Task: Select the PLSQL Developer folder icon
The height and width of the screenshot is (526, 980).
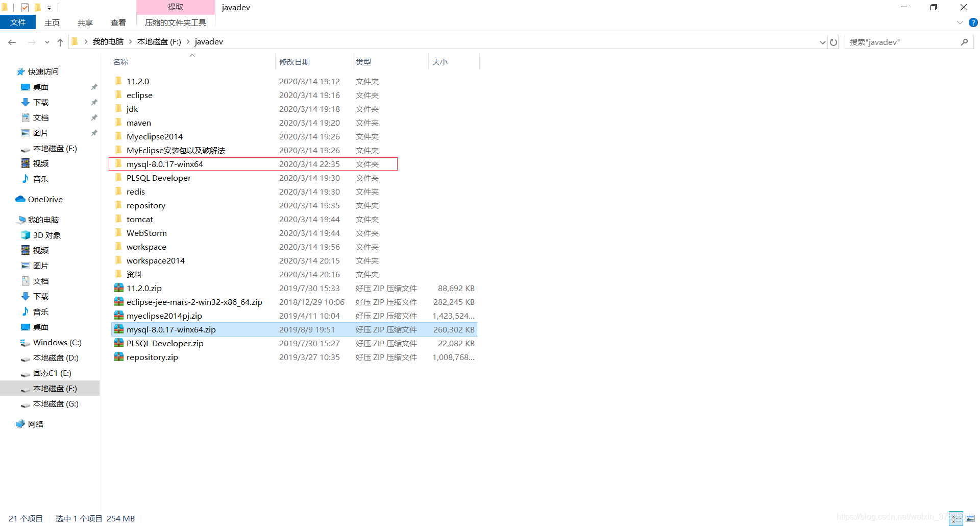Action: point(118,177)
